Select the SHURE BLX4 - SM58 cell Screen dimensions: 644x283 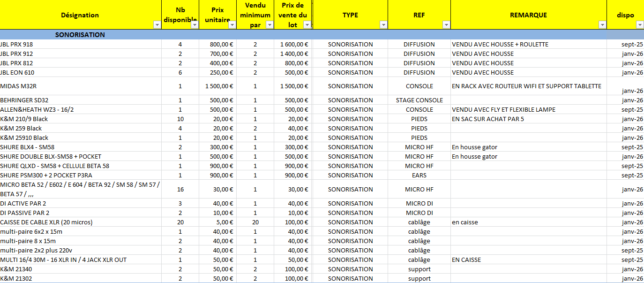pyautogui.click(x=80, y=147)
